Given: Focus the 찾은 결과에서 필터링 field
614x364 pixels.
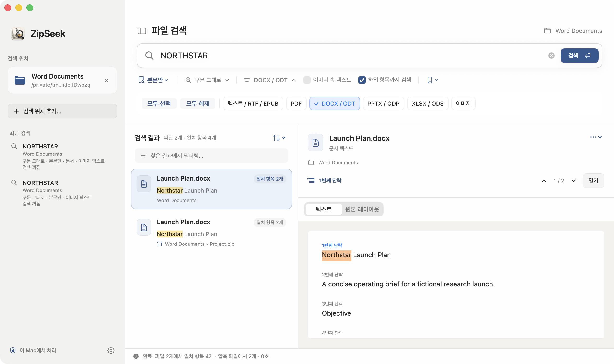Looking at the screenshot, I should pos(211,155).
